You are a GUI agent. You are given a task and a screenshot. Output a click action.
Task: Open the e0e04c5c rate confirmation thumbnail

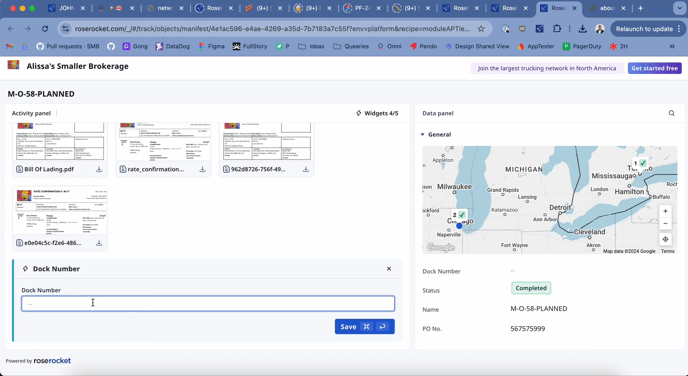pyautogui.click(x=60, y=211)
